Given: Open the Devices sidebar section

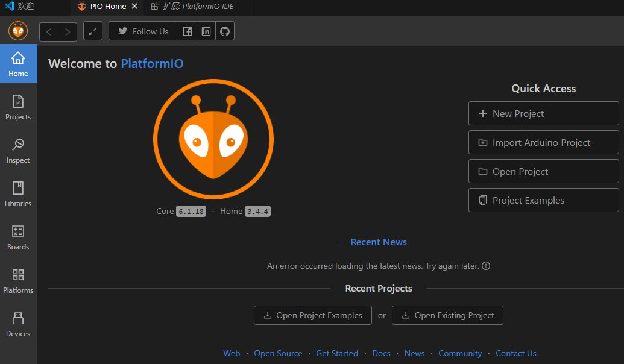Looking at the screenshot, I should click(18, 324).
